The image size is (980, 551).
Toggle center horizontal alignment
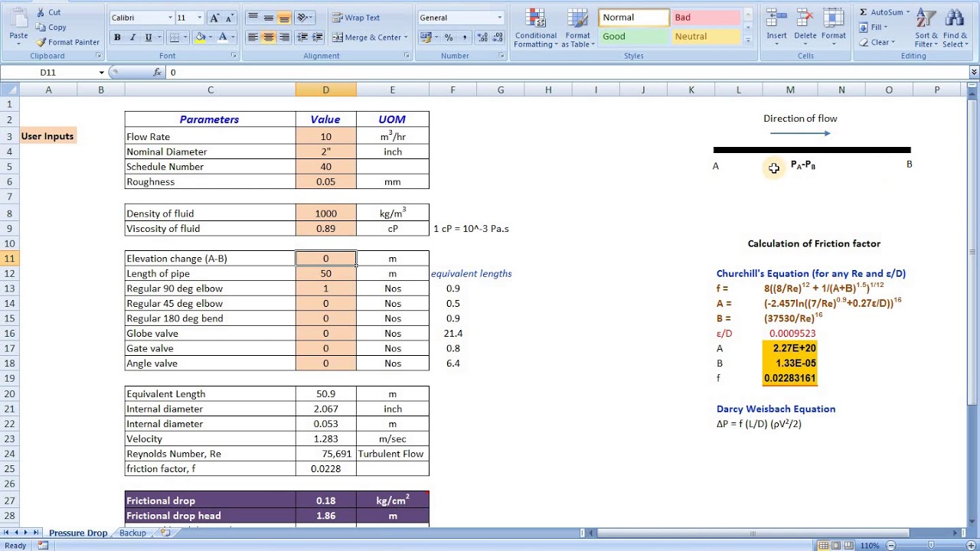[269, 37]
